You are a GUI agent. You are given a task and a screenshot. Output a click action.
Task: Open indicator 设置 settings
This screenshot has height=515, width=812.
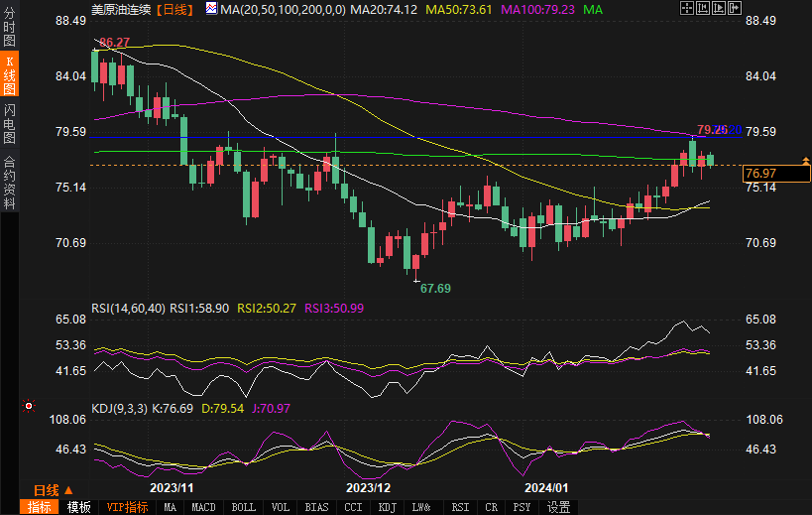[558, 507]
